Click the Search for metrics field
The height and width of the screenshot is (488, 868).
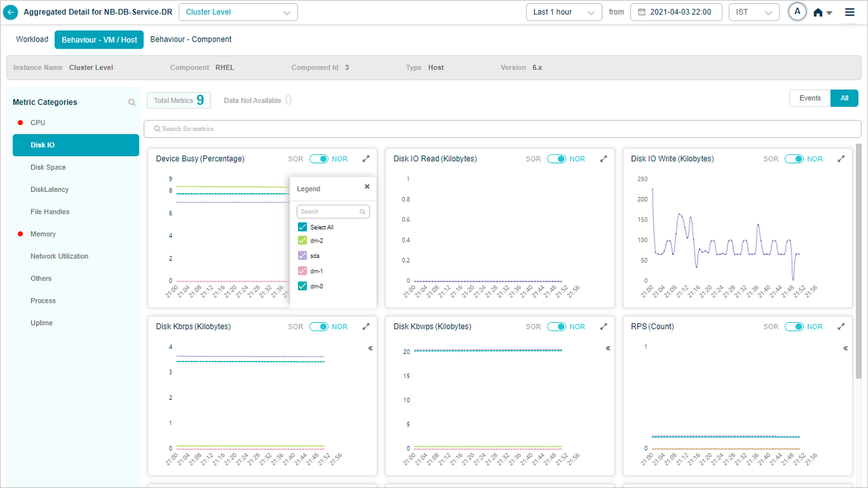502,129
